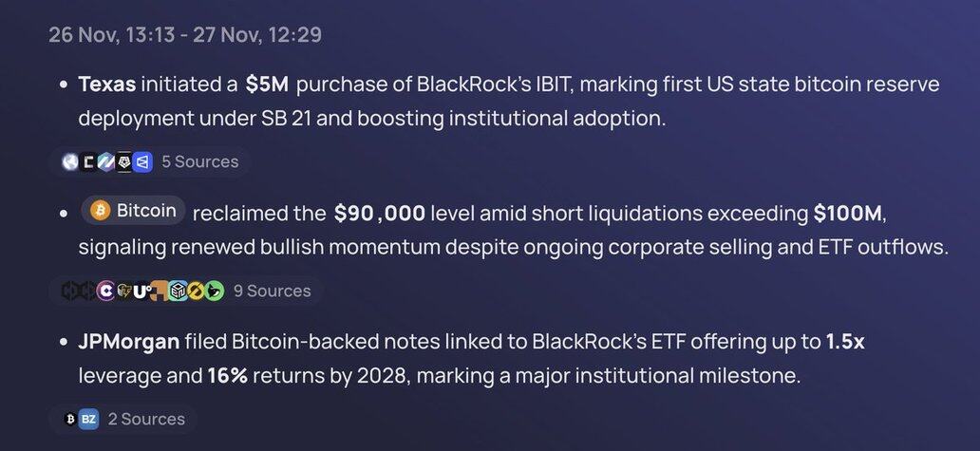Click the blue BZ source icon

click(x=88, y=419)
